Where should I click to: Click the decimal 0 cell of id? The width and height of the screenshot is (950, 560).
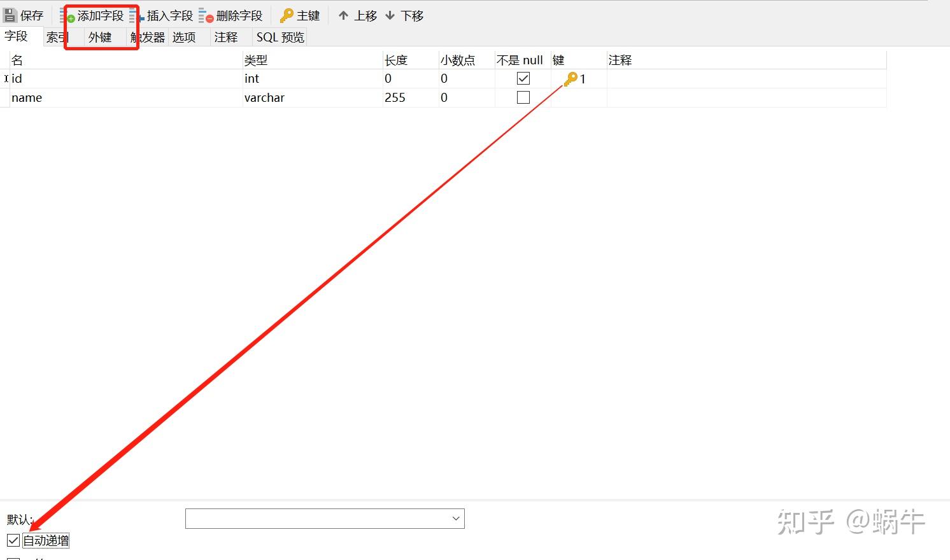pos(467,79)
